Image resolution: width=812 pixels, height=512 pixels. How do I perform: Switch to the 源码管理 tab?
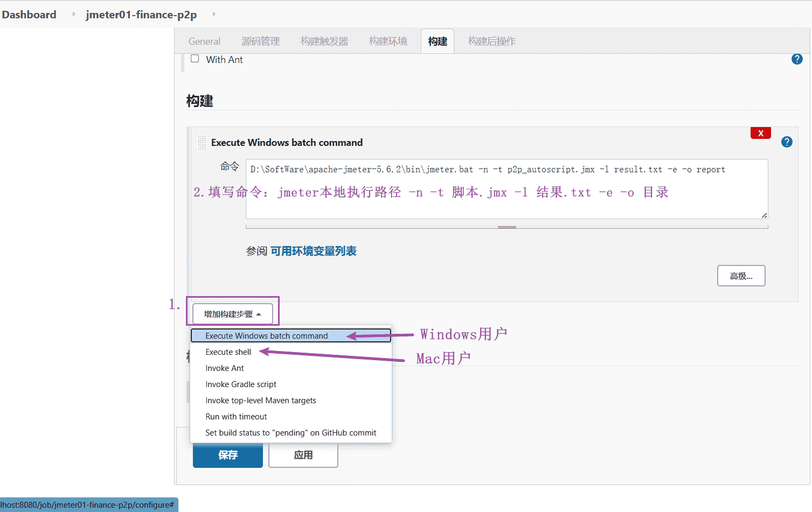point(260,41)
